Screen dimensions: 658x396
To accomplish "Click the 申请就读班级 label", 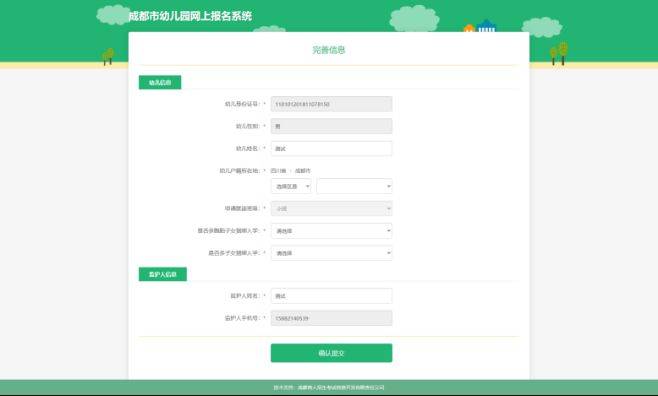I will click(x=242, y=208).
